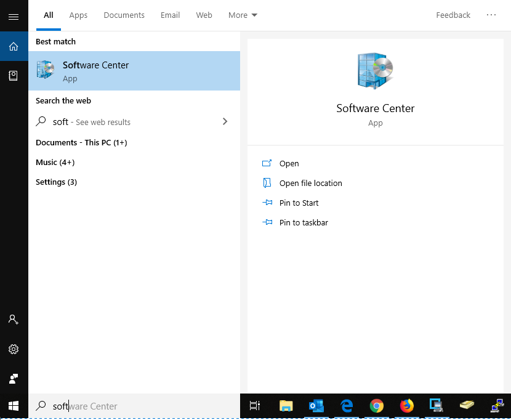This screenshot has height=420, width=511.
Task: Switch to the Email search tab
Action: (x=170, y=15)
